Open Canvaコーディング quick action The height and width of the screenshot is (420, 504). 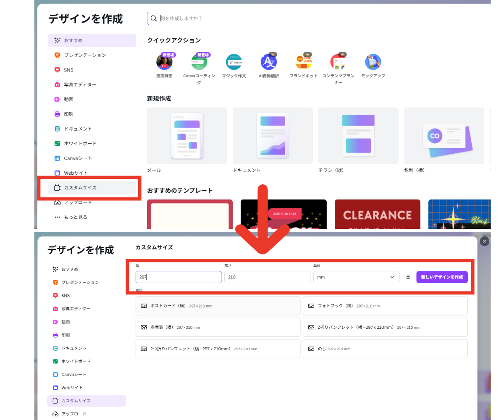click(199, 62)
